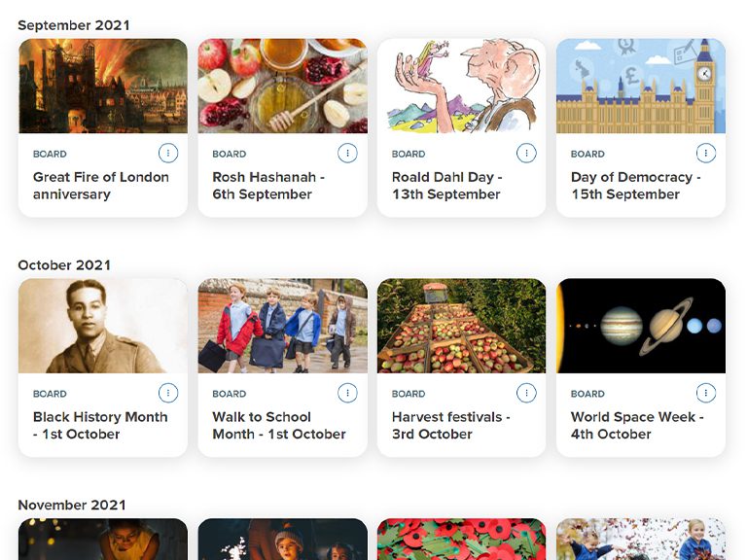Click the BOARD label on Rosh Hashanah card
Viewport: 747px width, 560px height.
point(230,155)
